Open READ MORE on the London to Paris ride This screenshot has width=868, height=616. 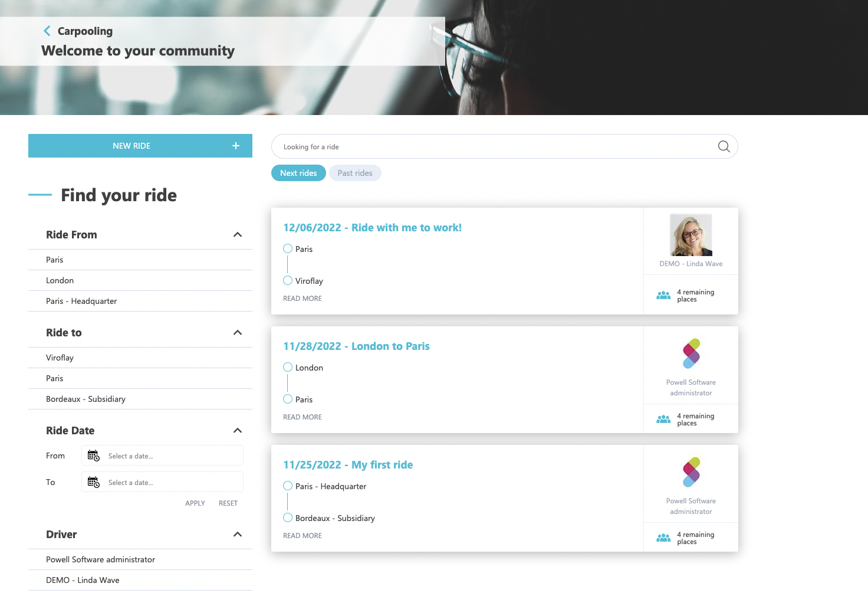click(302, 417)
